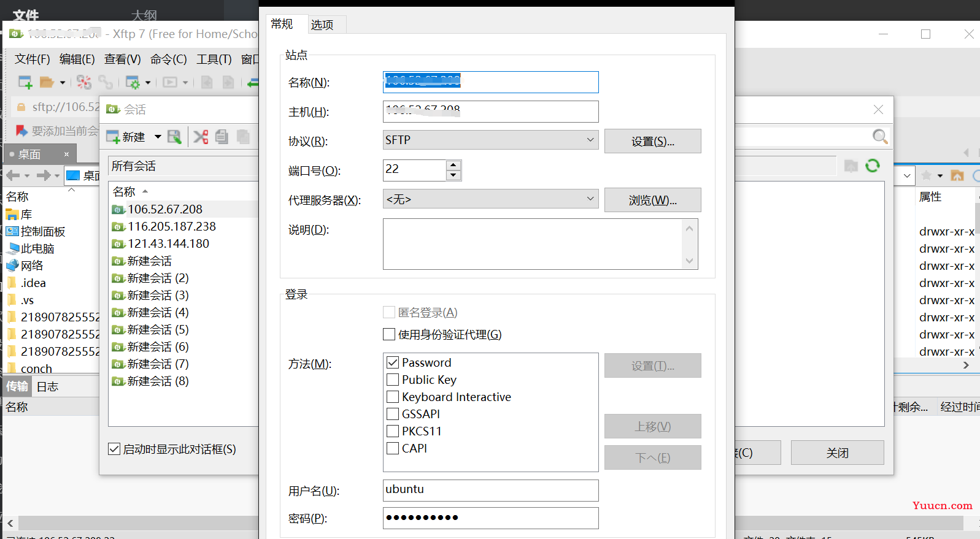Click the copy icon in Sessions dialog toolbar
Screen dimensions: 980x539
click(x=222, y=137)
